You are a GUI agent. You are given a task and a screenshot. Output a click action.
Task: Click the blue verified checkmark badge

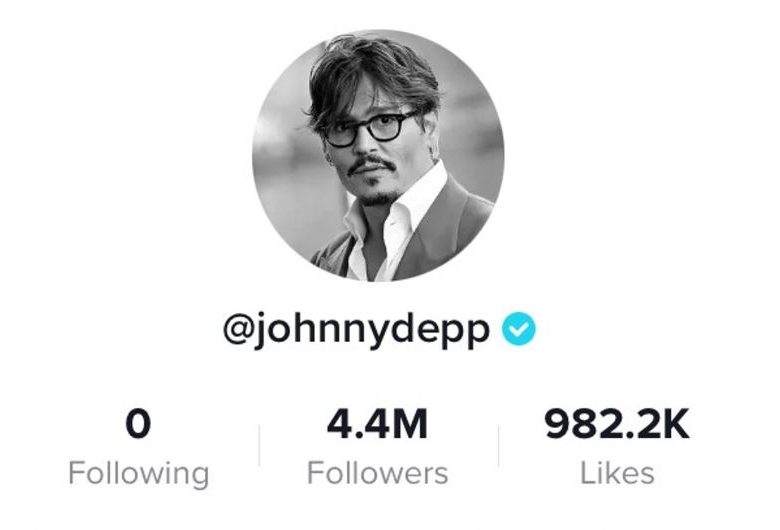point(518,328)
